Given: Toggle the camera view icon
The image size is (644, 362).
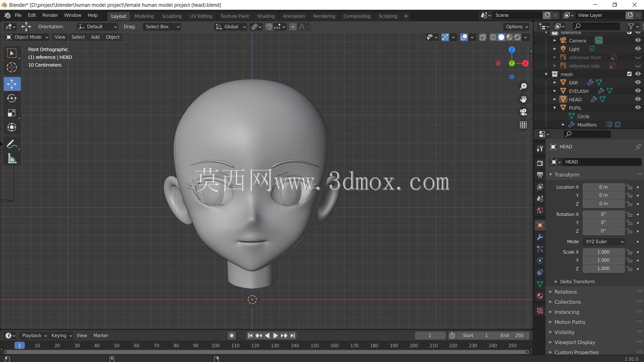Looking at the screenshot, I should (x=523, y=112).
